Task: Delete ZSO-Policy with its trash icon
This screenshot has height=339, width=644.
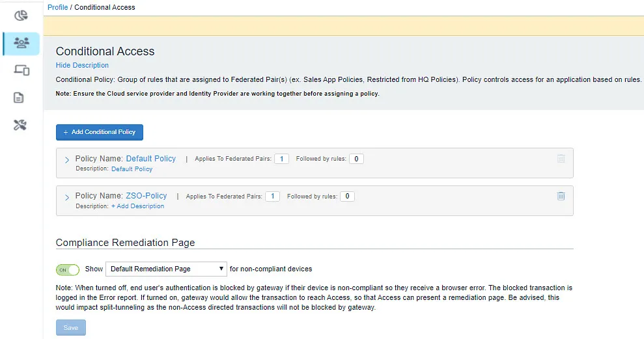Action: coord(561,196)
